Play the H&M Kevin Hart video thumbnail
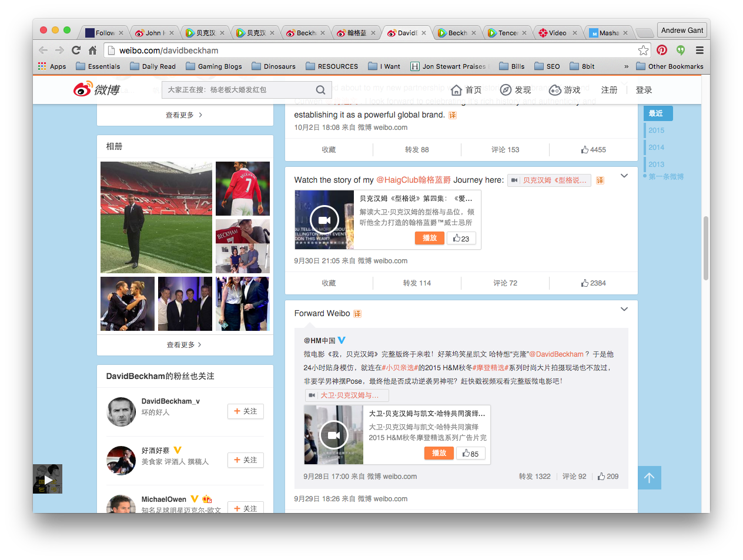The image size is (743, 560). click(333, 435)
